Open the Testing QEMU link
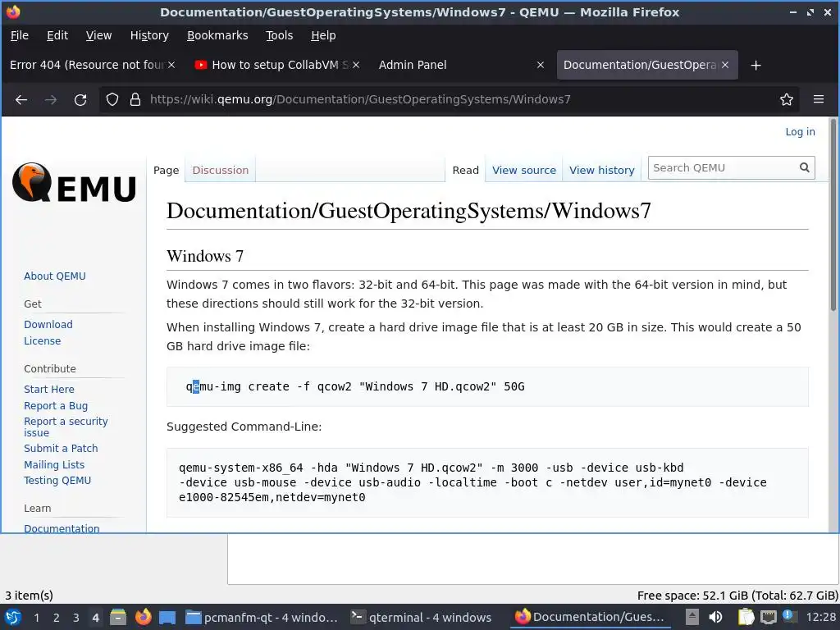The image size is (840, 630). point(57,481)
